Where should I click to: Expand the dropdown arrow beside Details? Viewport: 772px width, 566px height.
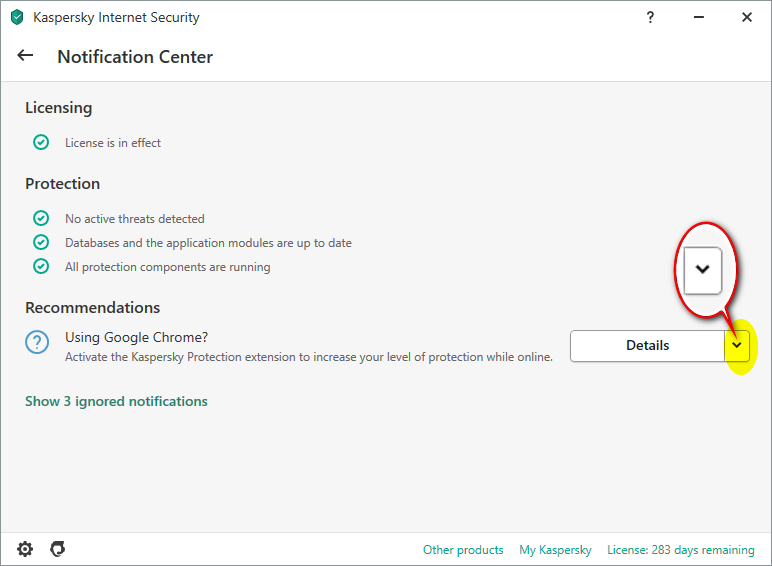click(737, 346)
